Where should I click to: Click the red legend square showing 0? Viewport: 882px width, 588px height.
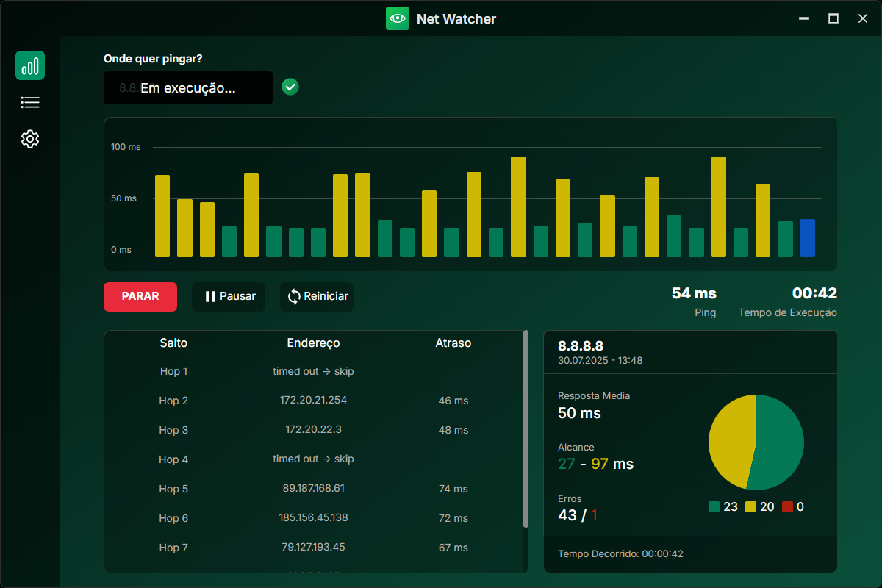[786, 506]
